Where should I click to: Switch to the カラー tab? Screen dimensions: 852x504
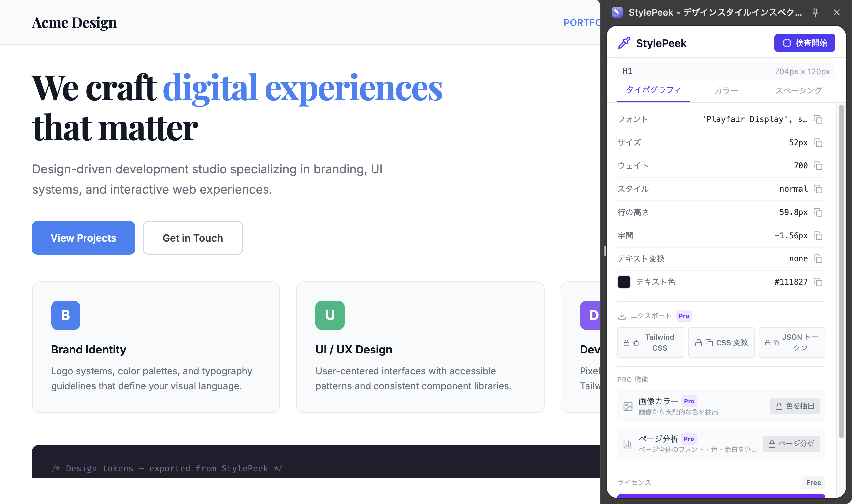click(726, 90)
